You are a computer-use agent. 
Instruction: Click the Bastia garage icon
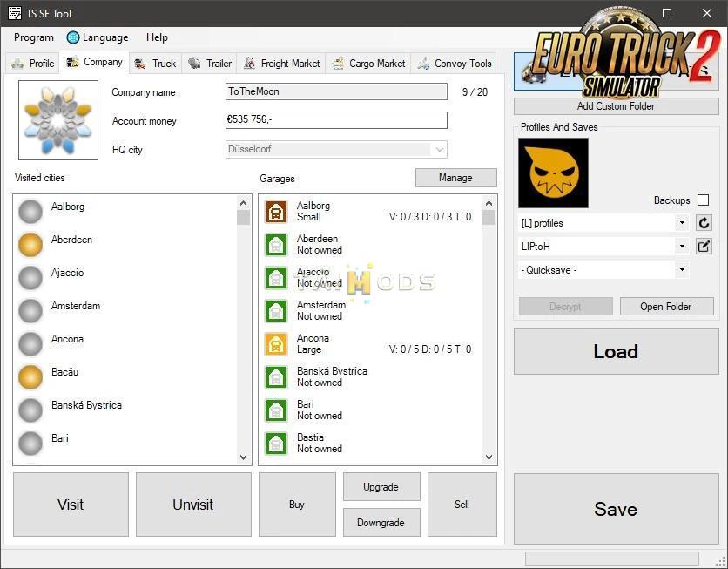276,444
